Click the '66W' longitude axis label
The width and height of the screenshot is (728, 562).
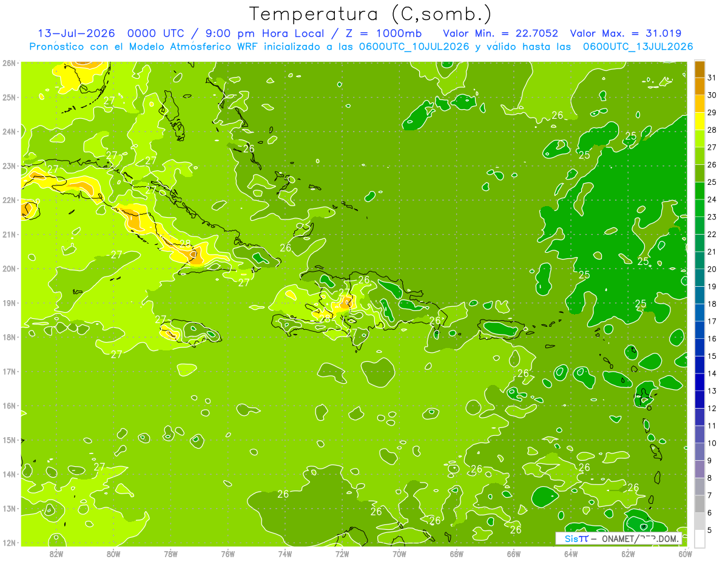[513, 554]
